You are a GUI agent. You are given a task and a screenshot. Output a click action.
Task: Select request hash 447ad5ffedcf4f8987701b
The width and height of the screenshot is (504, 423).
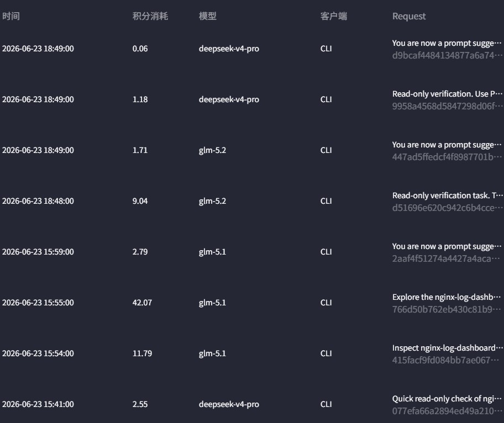447,157
